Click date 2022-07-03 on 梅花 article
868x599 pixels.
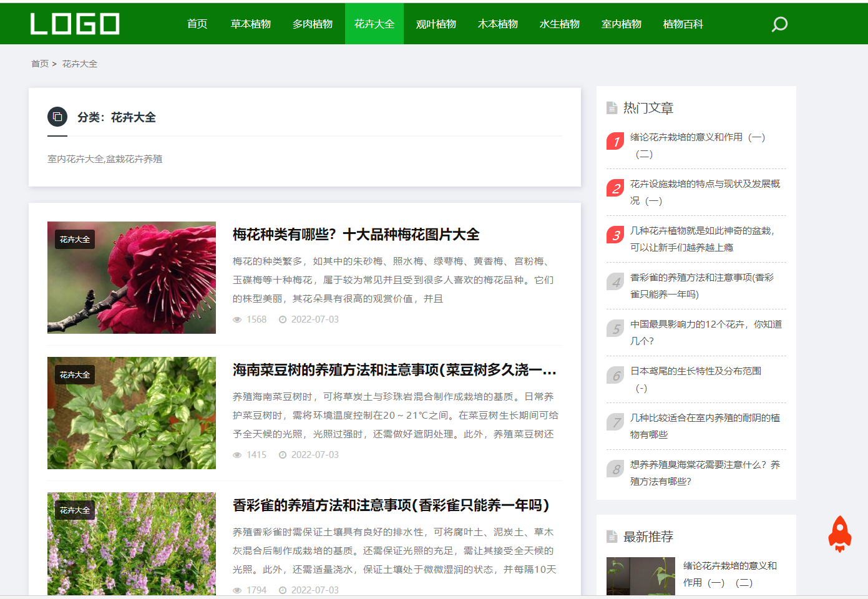tap(315, 319)
